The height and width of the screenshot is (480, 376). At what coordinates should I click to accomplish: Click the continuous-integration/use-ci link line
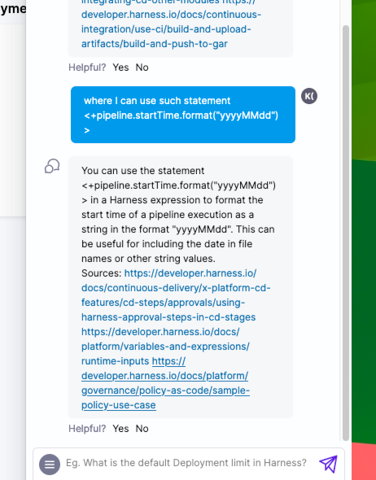(166, 29)
